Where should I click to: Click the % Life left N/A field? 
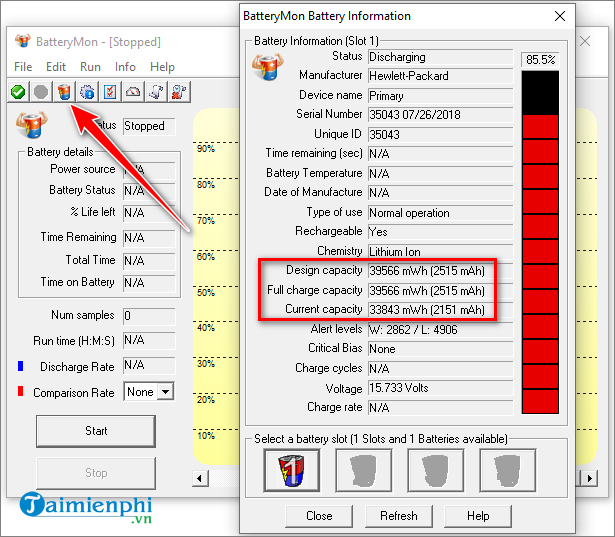coord(149,213)
